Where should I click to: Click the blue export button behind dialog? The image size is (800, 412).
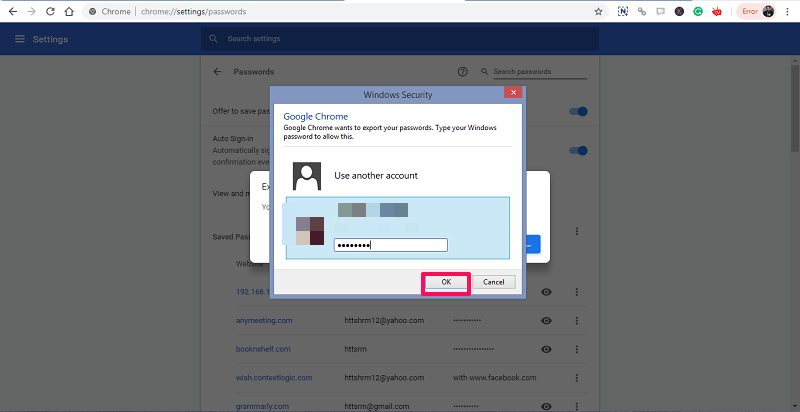tap(531, 245)
